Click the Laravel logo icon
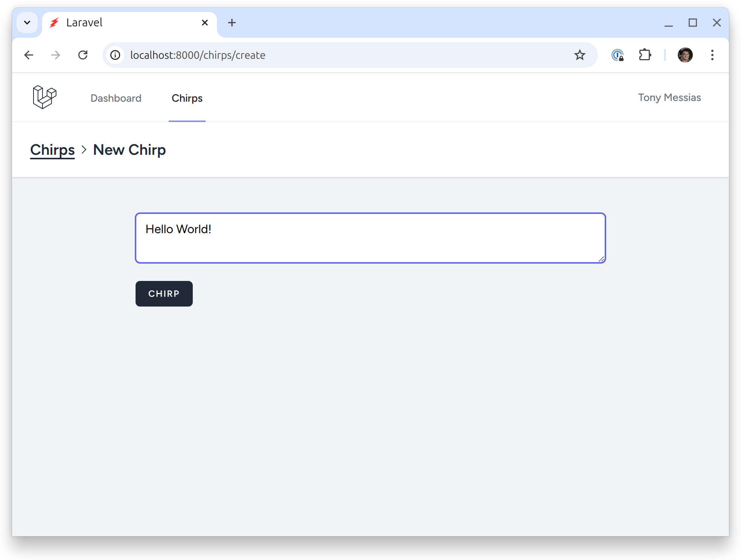The height and width of the screenshot is (560, 741). point(45,97)
